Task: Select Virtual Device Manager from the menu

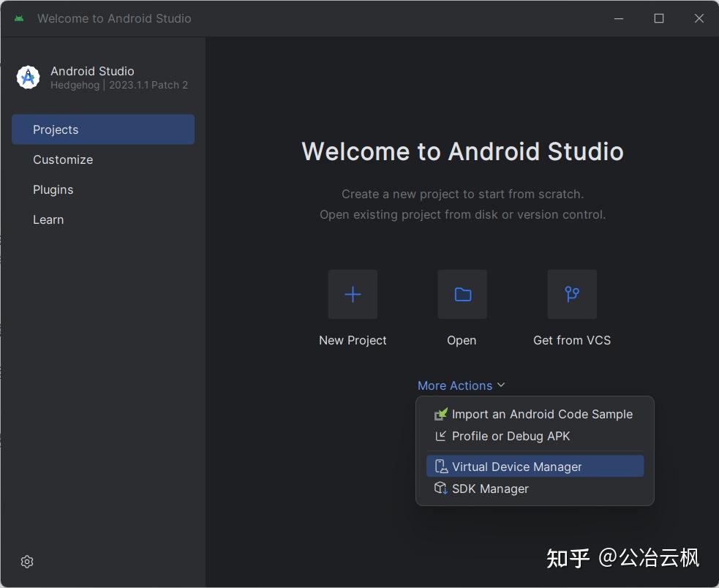Action: 516,466
